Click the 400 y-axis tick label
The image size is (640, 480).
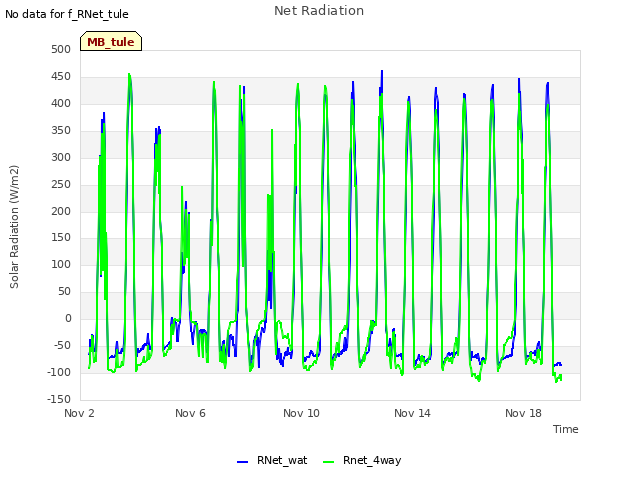(x=61, y=103)
